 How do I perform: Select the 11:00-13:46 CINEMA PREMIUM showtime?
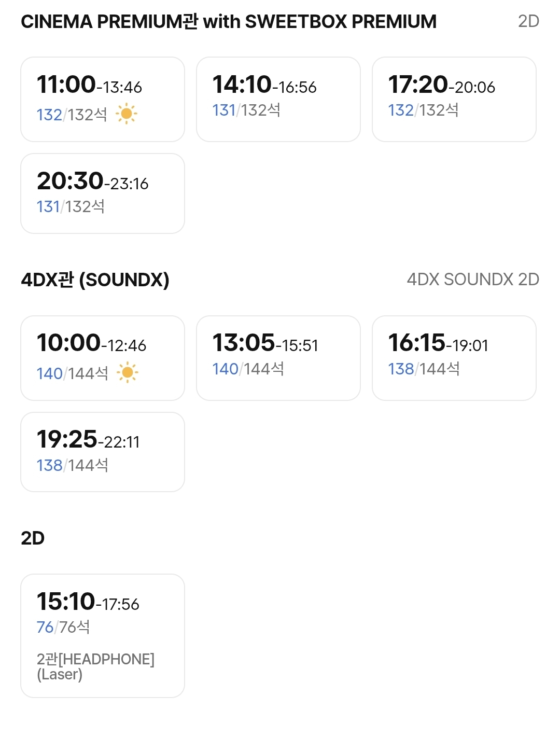point(103,99)
